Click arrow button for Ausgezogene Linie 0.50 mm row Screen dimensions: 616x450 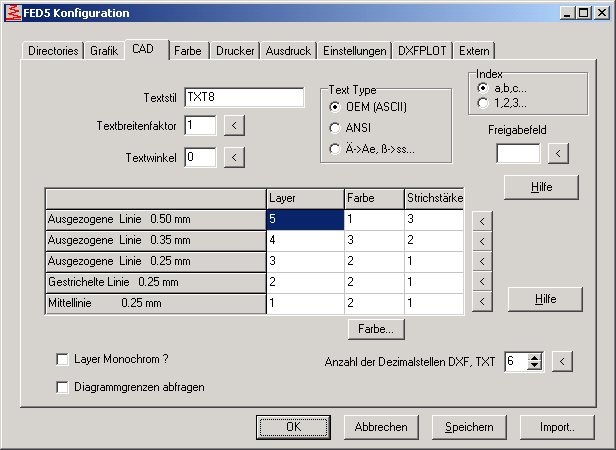point(482,220)
